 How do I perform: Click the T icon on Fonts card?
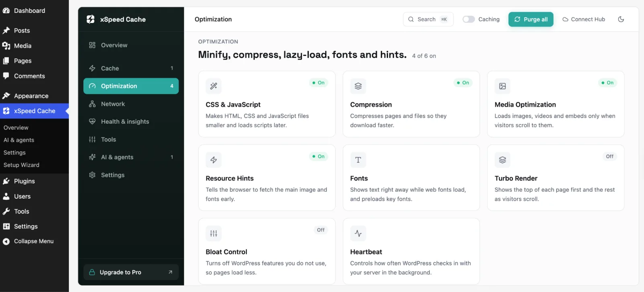pos(358,160)
